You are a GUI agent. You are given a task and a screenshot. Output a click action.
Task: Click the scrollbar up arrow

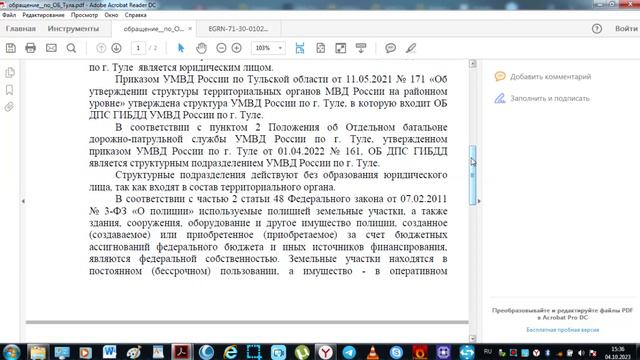[x=473, y=64]
